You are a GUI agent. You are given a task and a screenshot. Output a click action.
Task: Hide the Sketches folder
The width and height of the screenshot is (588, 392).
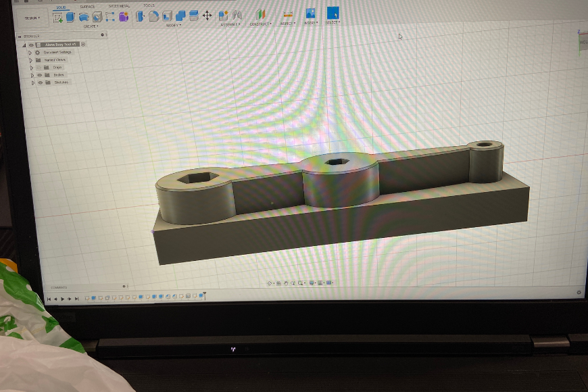click(x=40, y=82)
